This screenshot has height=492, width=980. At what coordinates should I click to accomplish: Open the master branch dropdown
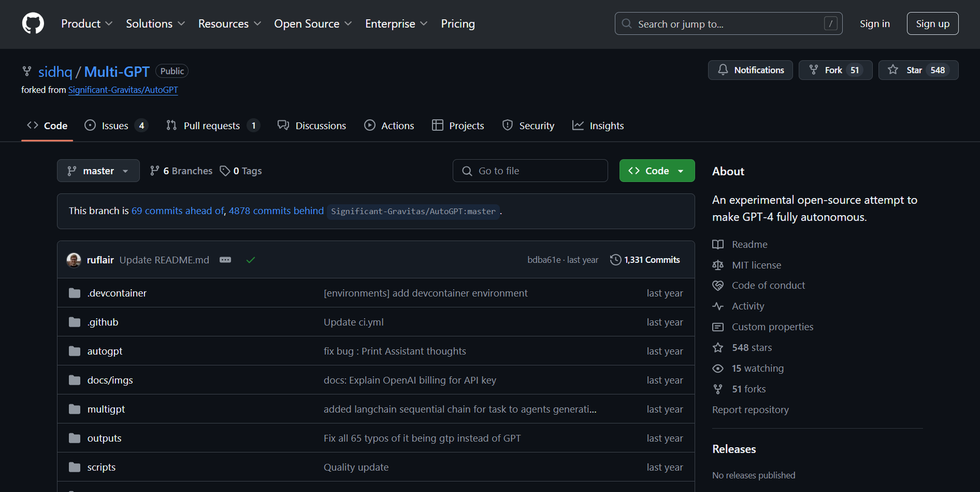pos(98,171)
